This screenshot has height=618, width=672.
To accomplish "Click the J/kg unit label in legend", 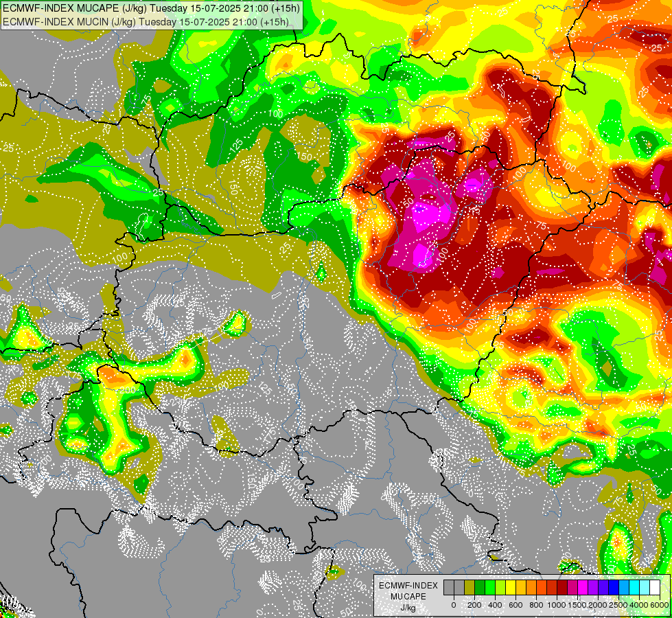I will (x=408, y=608).
